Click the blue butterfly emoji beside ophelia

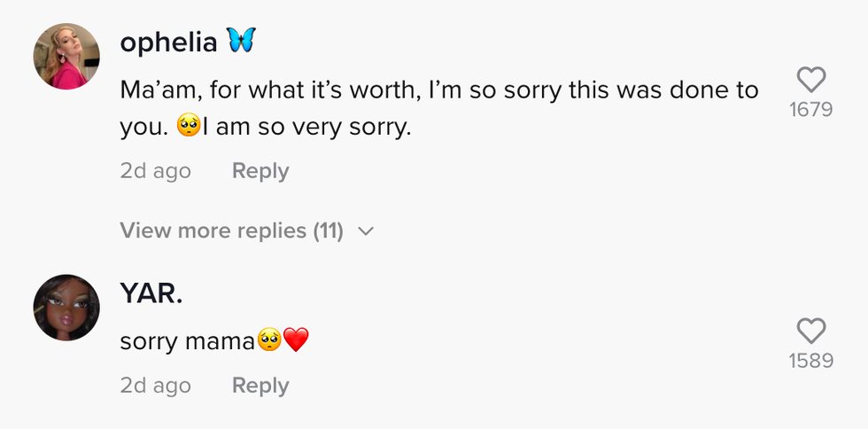[240, 40]
